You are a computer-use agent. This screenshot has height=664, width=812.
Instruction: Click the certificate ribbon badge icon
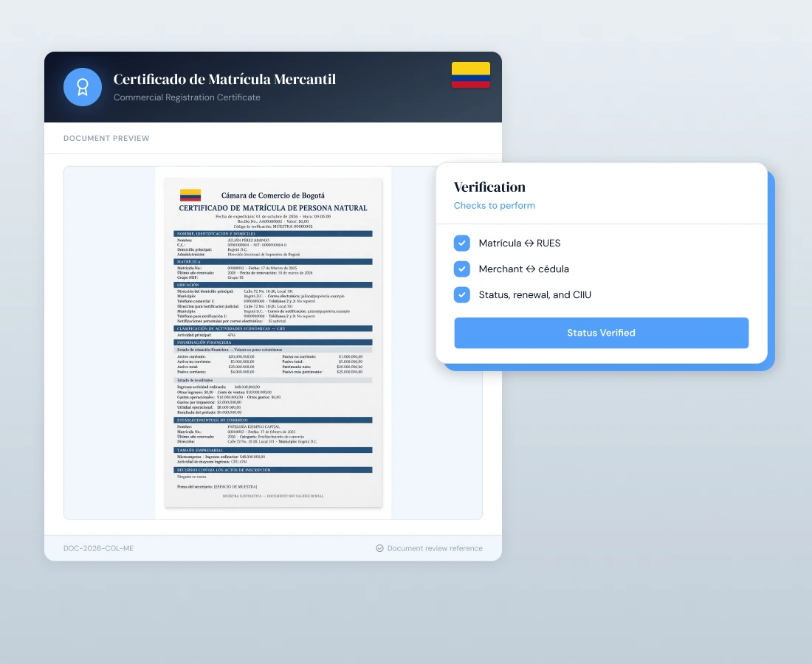pyautogui.click(x=83, y=87)
